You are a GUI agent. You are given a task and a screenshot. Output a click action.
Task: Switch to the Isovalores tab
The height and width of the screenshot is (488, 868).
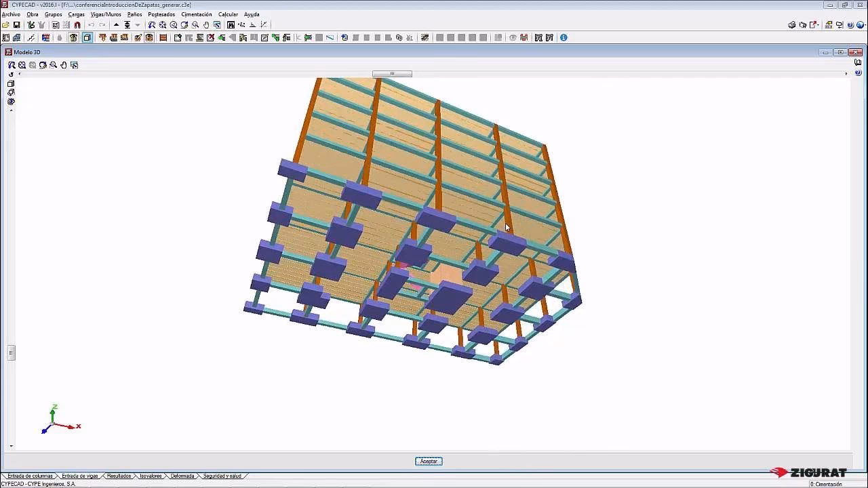tap(151, 476)
